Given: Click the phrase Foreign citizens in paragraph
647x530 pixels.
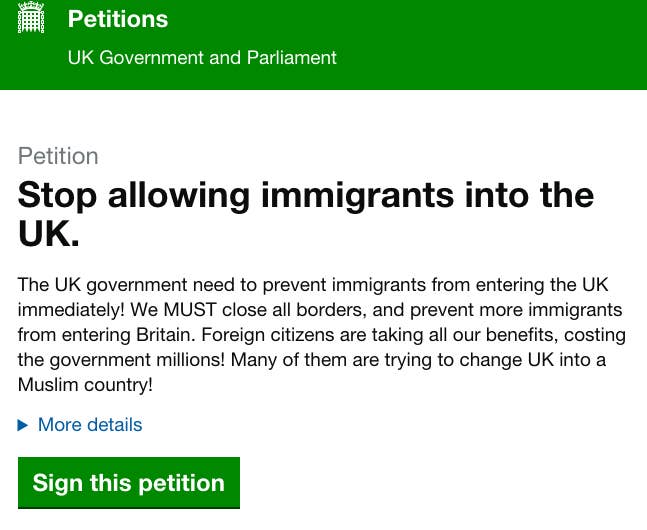Looking at the screenshot, I should (x=267, y=335).
